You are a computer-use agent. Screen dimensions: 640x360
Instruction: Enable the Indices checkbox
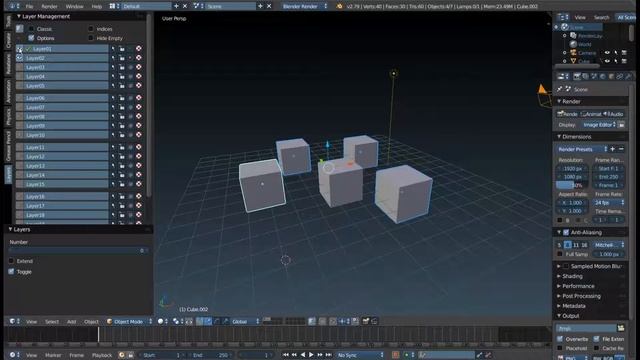[x=91, y=29]
